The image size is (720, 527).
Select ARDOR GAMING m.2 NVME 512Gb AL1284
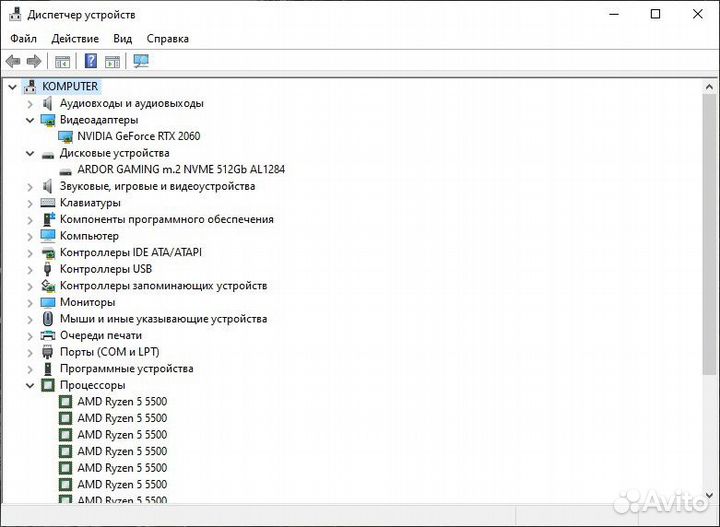(x=181, y=169)
